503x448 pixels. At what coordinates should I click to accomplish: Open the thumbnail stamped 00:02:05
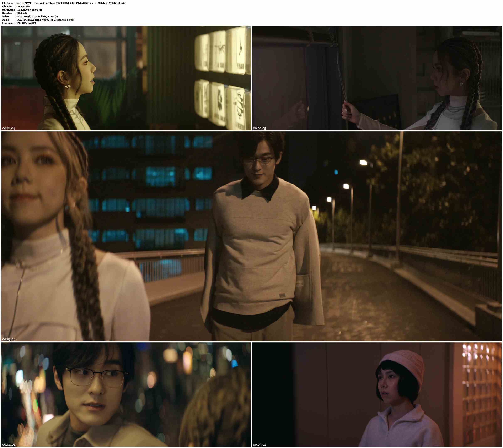click(377, 78)
